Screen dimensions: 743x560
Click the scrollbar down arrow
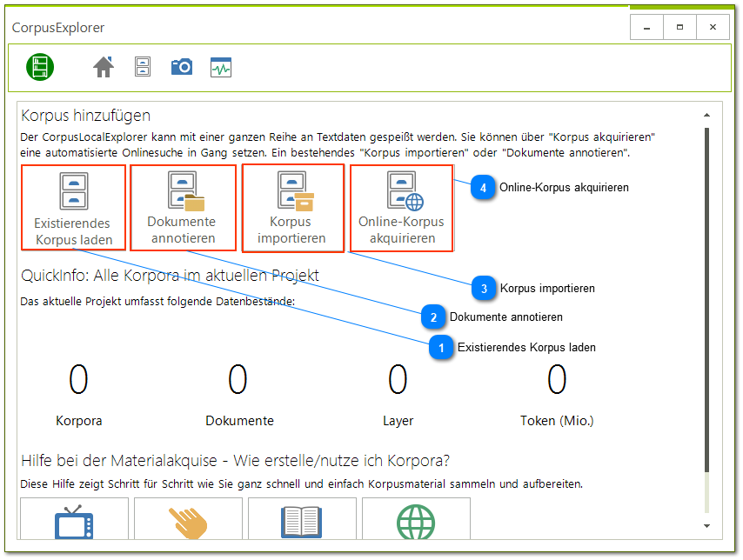(707, 526)
